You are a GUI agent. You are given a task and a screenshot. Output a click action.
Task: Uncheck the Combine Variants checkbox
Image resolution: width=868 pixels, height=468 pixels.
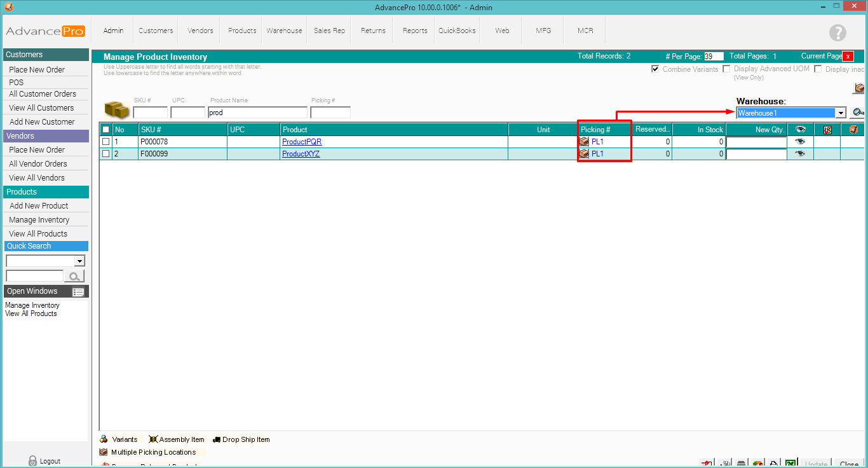tap(655, 69)
